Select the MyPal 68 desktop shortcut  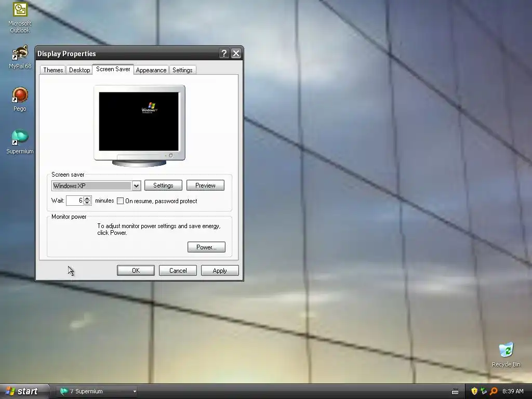[x=20, y=57]
